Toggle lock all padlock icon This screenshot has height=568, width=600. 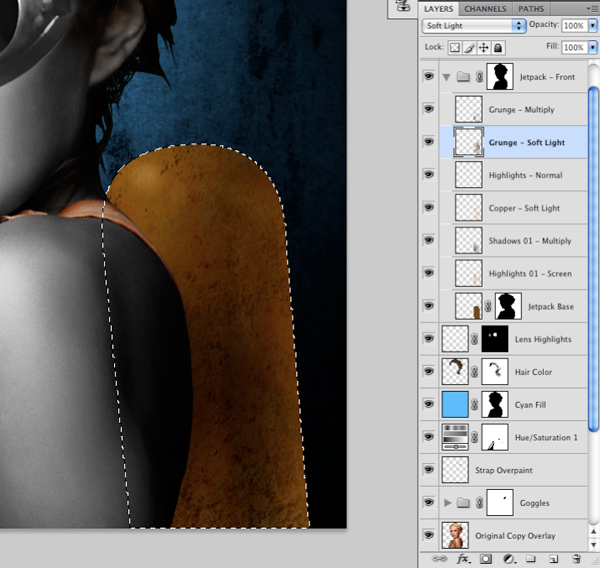click(x=498, y=47)
